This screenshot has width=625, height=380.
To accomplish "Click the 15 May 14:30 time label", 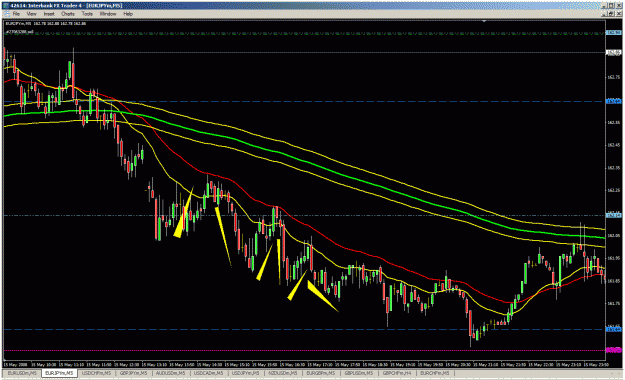I will [209, 364].
